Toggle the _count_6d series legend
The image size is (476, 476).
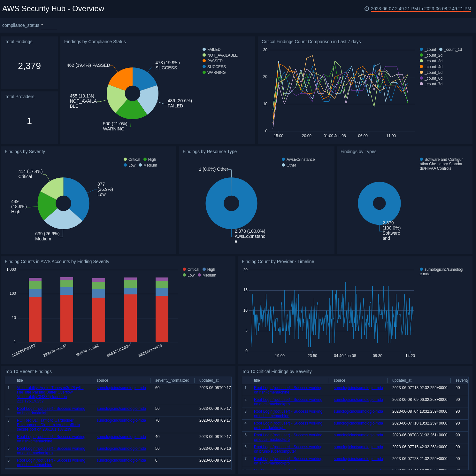(x=431, y=78)
